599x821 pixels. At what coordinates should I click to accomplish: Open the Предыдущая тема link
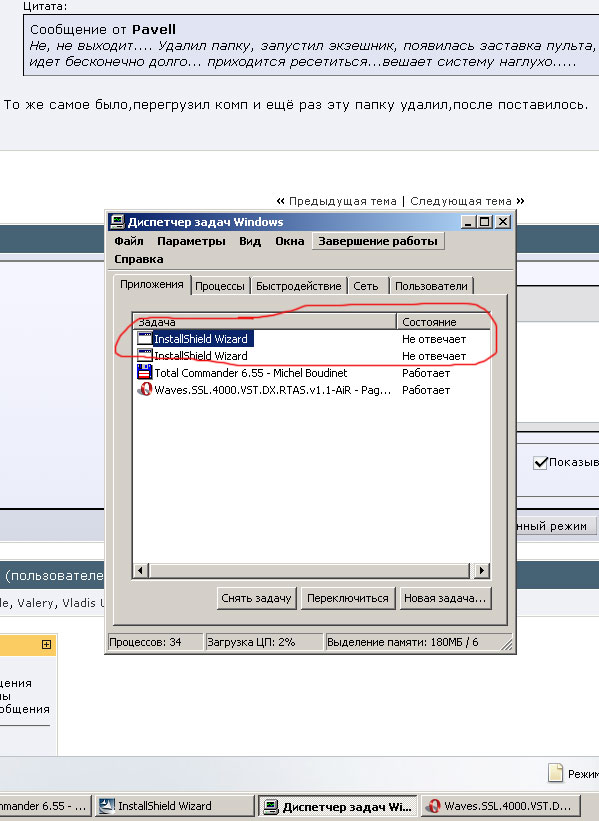[x=342, y=201]
